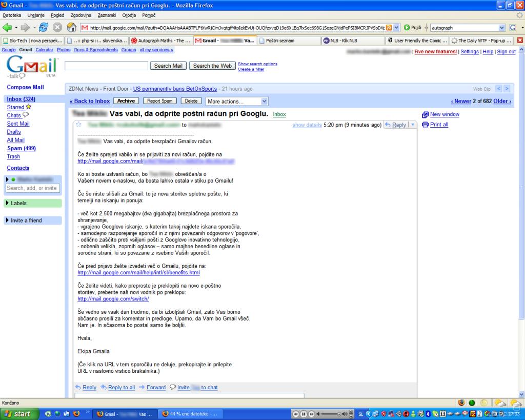This screenshot has width=525, height=420.
Task: Click the Report Spam button
Action: click(x=160, y=101)
